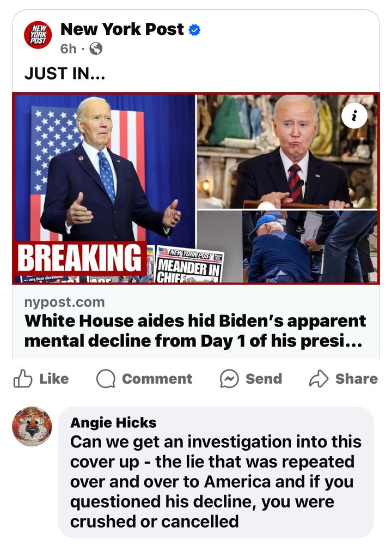392x545 pixels.
Task: Click the JUST IN post caption text
Action: (x=65, y=74)
